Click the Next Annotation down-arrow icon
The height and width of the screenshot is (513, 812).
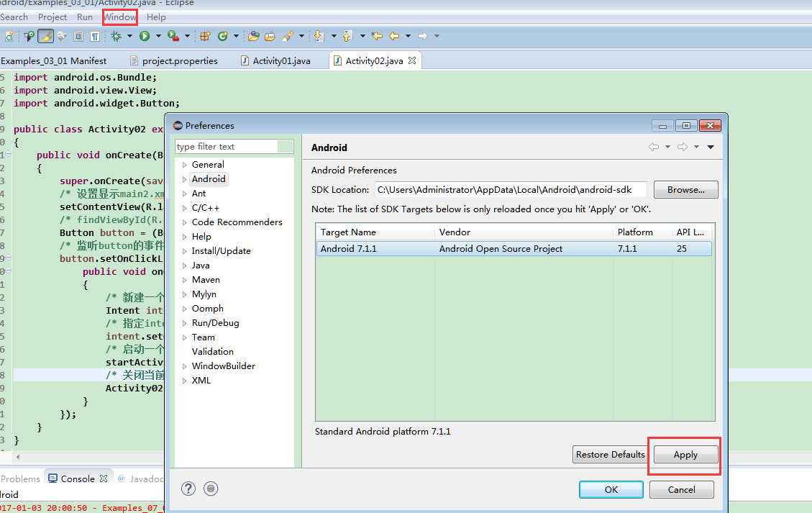(x=319, y=36)
